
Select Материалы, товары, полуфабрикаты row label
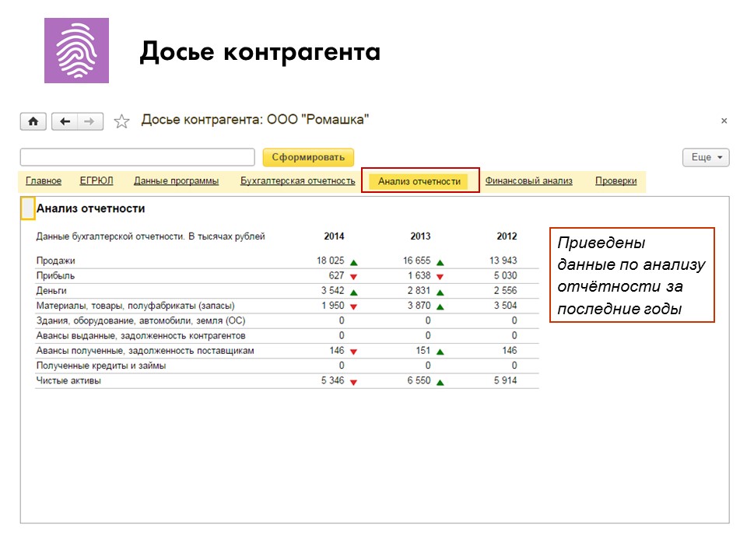pyautogui.click(x=135, y=306)
